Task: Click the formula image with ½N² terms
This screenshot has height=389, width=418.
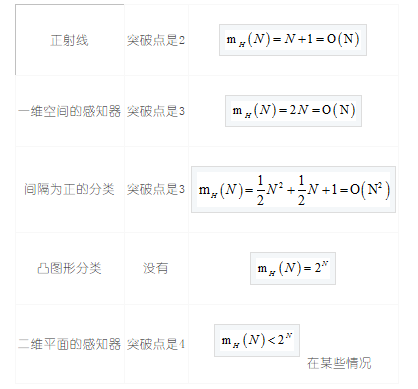Action: [x=293, y=189]
